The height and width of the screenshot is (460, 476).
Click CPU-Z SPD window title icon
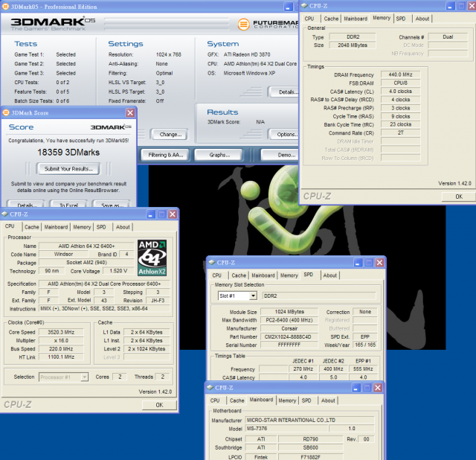[211, 262]
